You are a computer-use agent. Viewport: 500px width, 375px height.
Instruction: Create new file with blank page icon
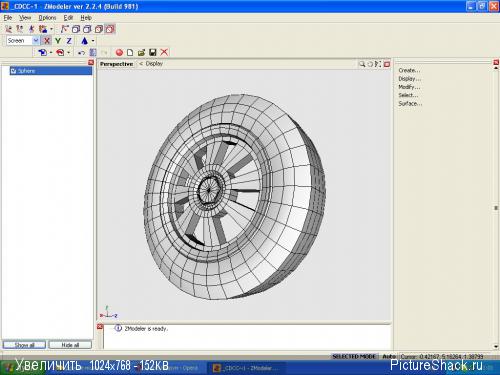(130, 52)
